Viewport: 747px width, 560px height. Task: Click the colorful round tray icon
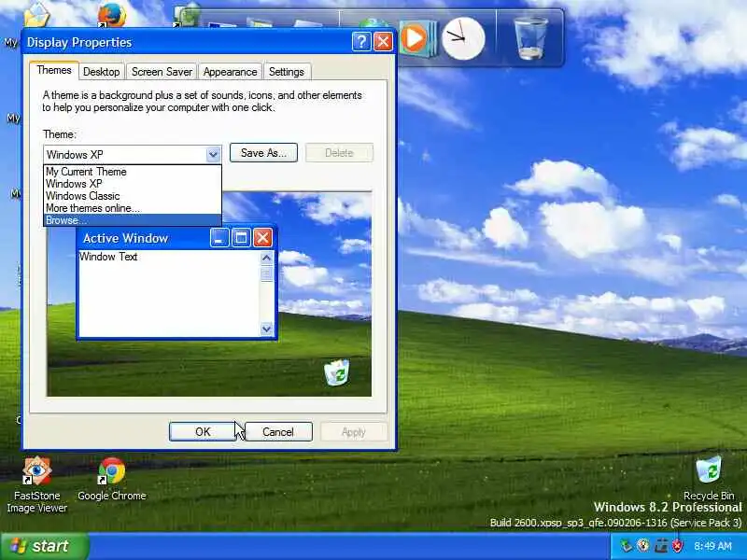coord(643,546)
